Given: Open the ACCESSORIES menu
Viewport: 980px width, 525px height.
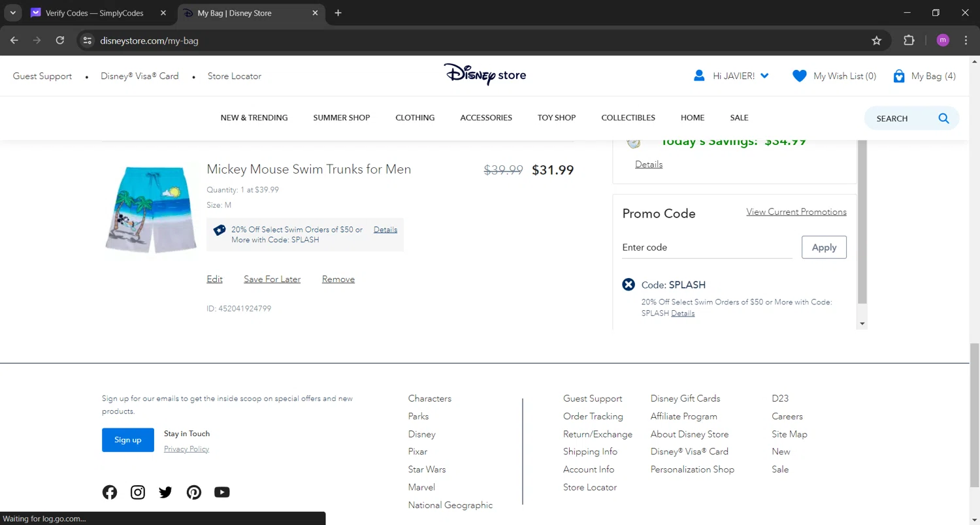Looking at the screenshot, I should point(486,118).
